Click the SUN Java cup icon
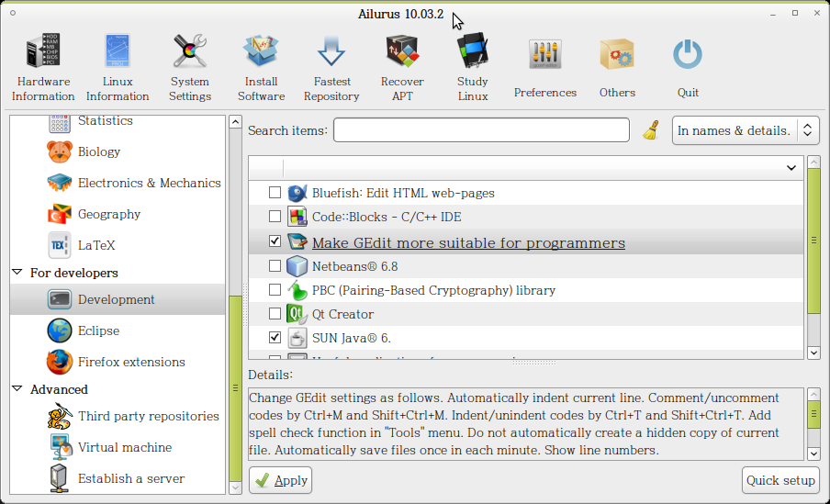The image size is (830, 504). coord(297,338)
